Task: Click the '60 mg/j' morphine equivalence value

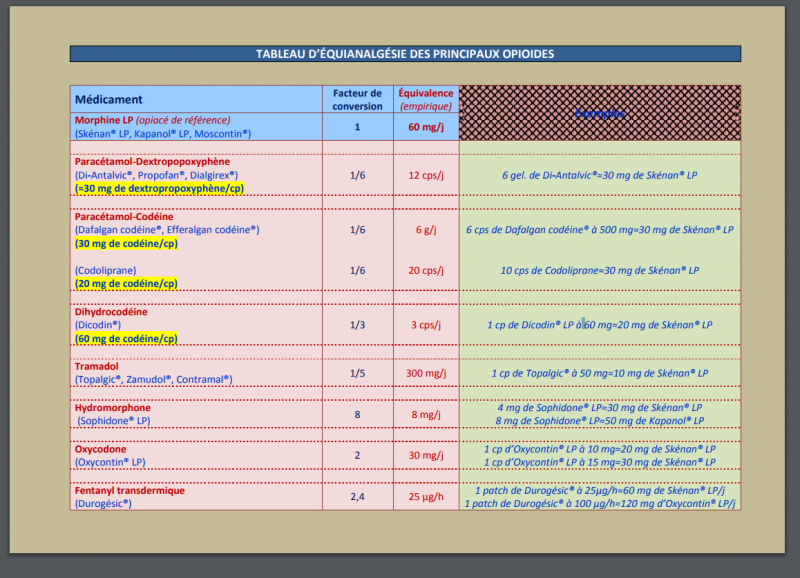Action: (426, 127)
